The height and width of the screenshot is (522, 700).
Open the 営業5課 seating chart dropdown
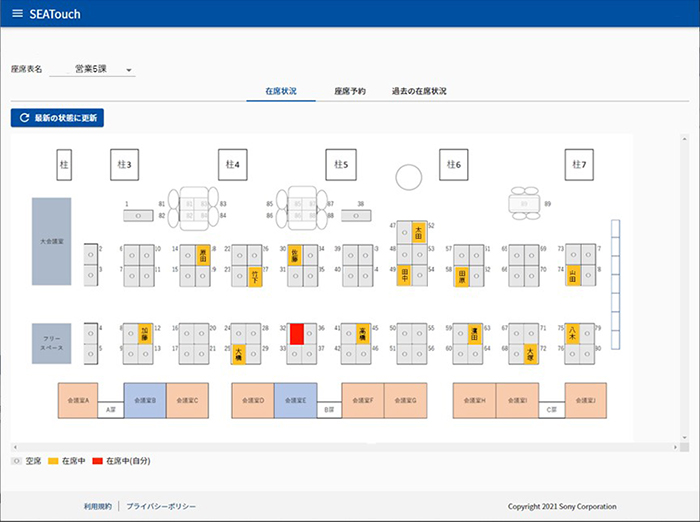click(x=104, y=70)
